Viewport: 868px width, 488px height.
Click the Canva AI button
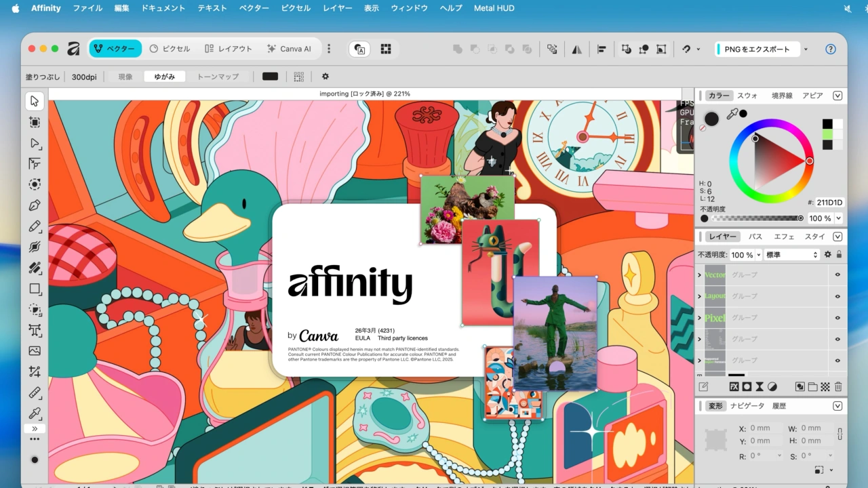coord(290,48)
